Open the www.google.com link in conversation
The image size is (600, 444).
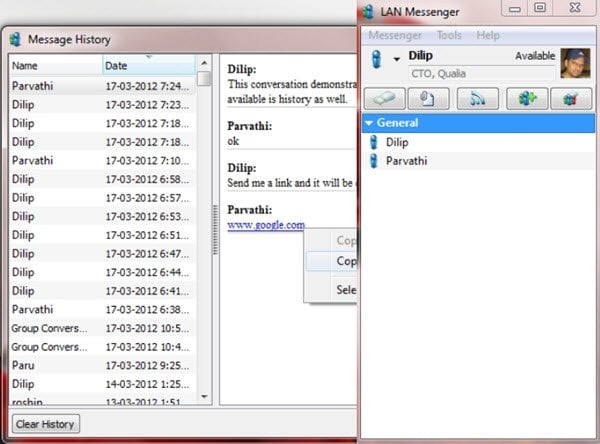point(266,225)
